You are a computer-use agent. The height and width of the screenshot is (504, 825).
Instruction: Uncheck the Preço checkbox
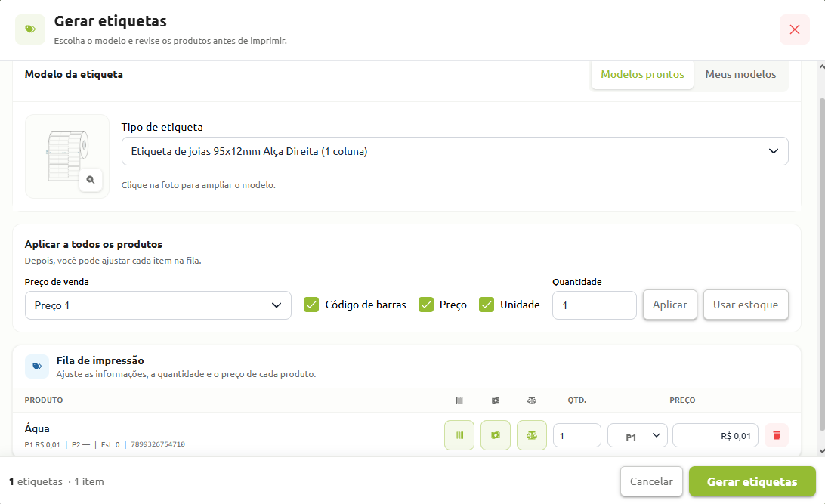pyautogui.click(x=425, y=305)
